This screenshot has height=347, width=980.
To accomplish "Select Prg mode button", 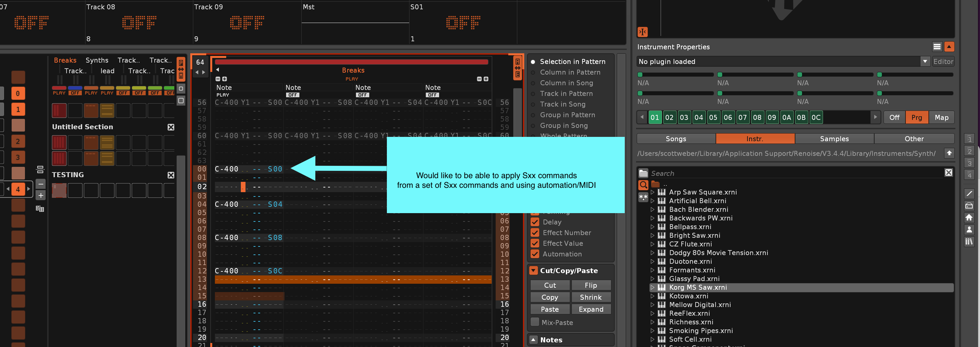I will 916,117.
